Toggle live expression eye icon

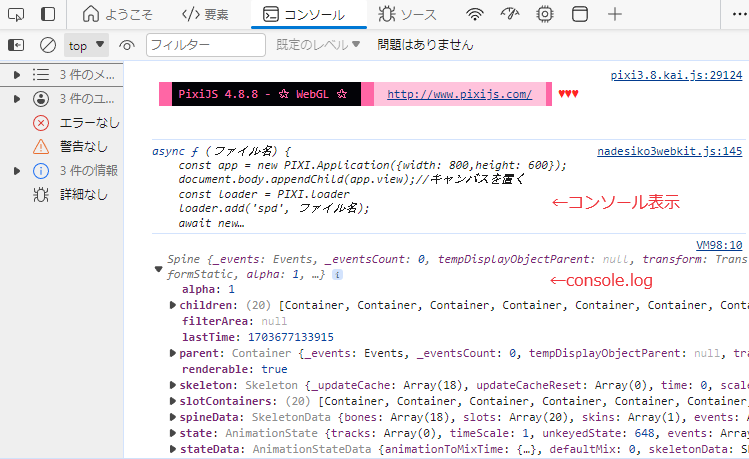pyautogui.click(x=127, y=45)
